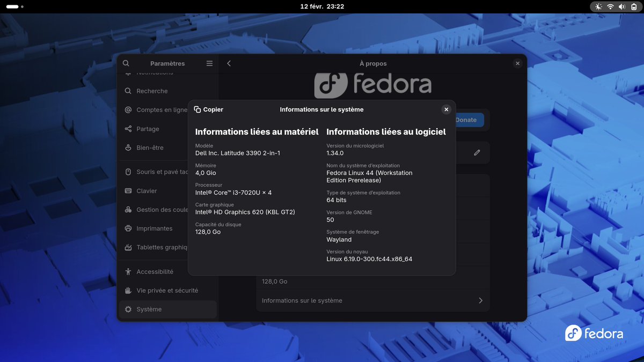This screenshot has height=362, width=644.
Task: Open Clavier settings panel
Action: click(168, 191)
